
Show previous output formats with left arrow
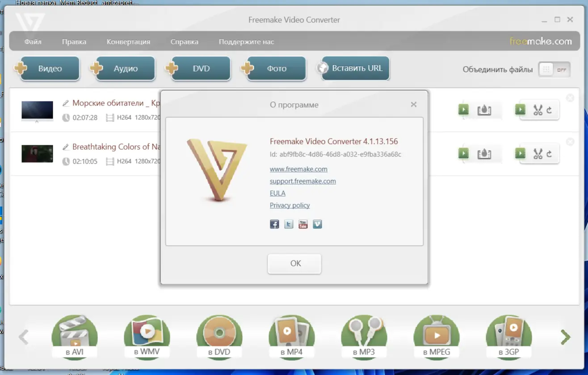pyautogui.click(x=24, y=337)
